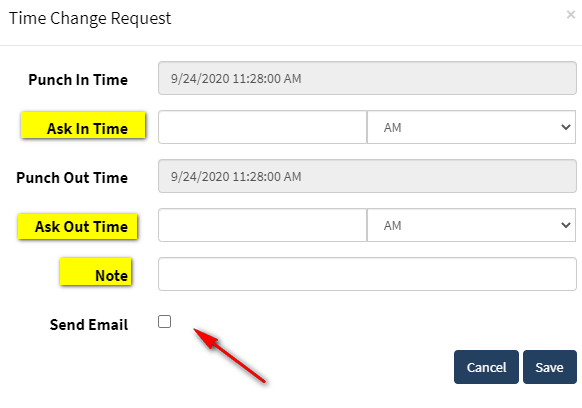Screen dimensions: 582x408
Task: Click the Punch Out Time label
Action: 72,177
